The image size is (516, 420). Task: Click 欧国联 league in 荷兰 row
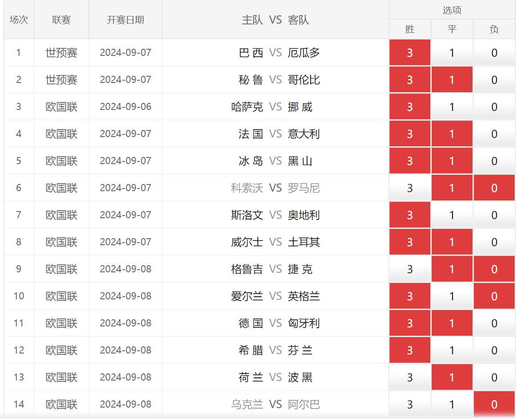point(62,377)
